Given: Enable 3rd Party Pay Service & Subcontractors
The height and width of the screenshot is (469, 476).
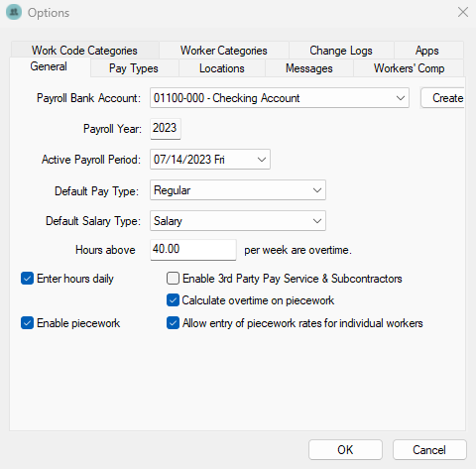Looking at the screenshot, I should [173, 279].
